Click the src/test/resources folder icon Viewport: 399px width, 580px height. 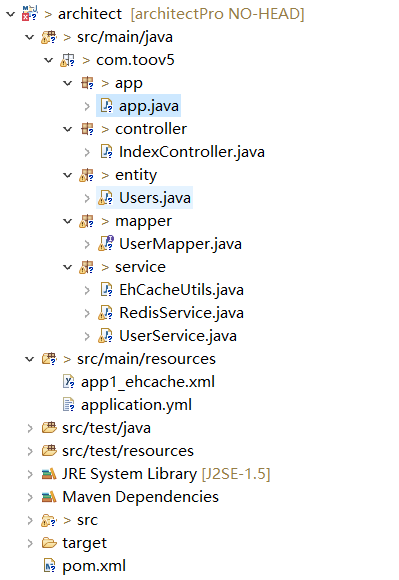pos(49,451)
